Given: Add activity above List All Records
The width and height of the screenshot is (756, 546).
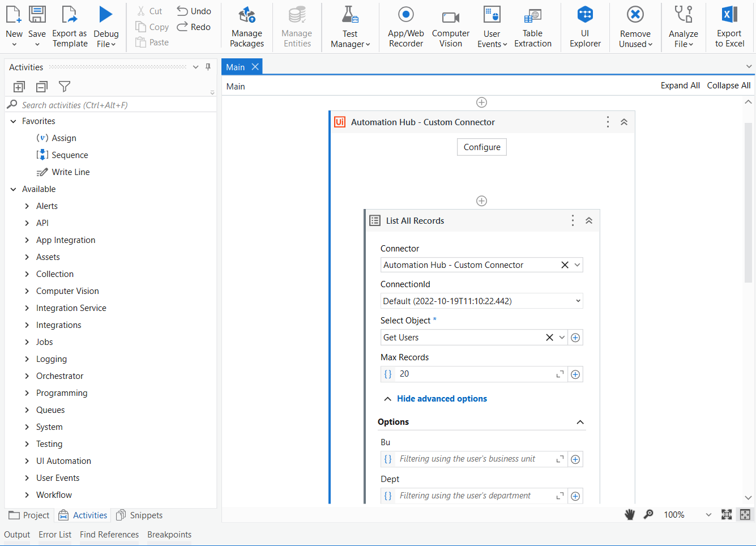Looking at the screenshot, I should 481,201.
